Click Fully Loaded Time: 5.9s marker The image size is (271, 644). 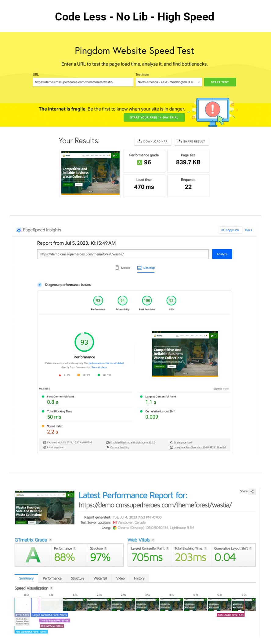[231, 615]
